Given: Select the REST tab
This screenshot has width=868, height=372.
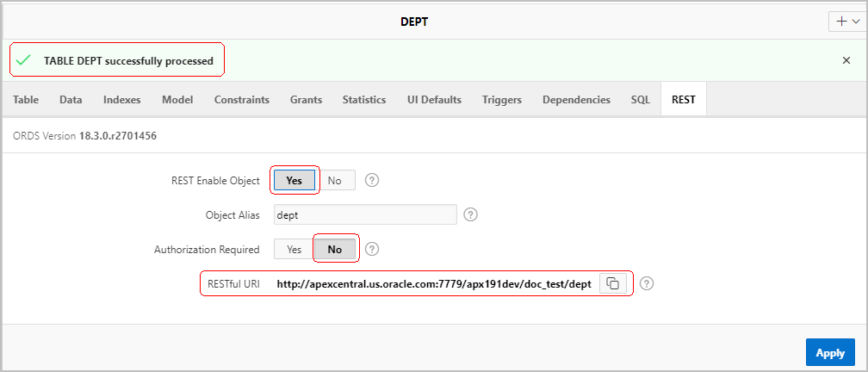Looking at the screenshot, I should coord(684,100).
